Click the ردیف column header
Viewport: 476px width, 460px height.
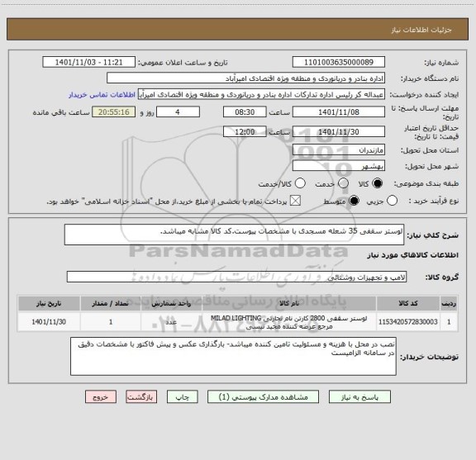(x=449, y=303)
